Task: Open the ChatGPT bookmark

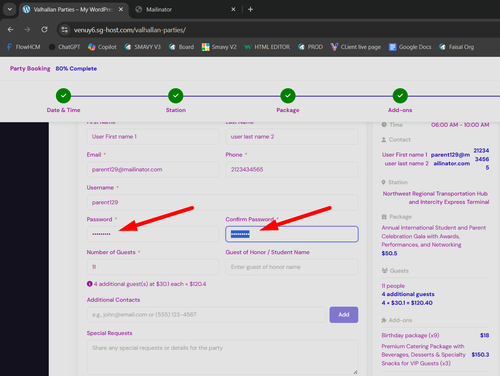Action: [x=65, y=47]
